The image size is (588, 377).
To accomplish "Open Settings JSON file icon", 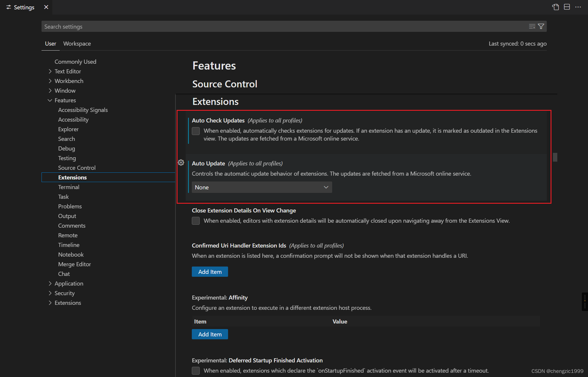I will [x=555, y=7].
